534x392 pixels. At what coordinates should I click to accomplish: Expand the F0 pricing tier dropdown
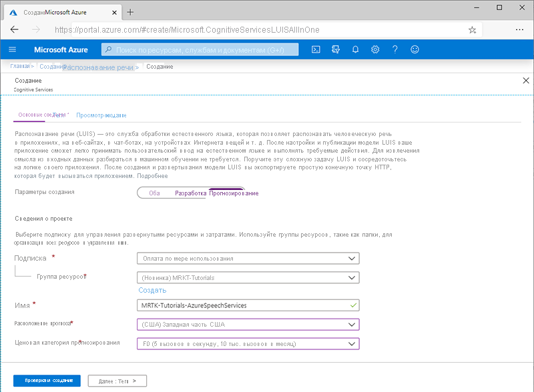(x=248, y=344)
